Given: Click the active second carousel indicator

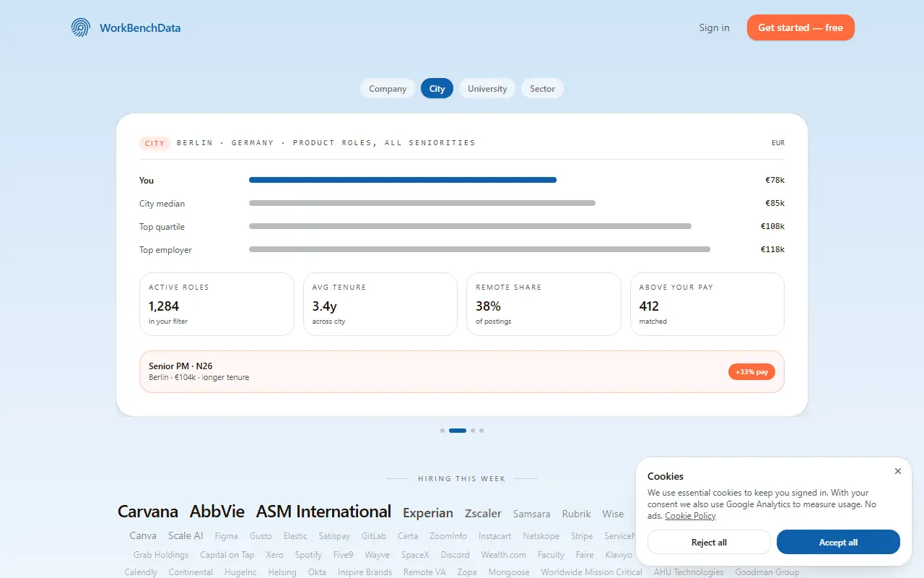Looking at the screenshot, I should click(458, 431).
